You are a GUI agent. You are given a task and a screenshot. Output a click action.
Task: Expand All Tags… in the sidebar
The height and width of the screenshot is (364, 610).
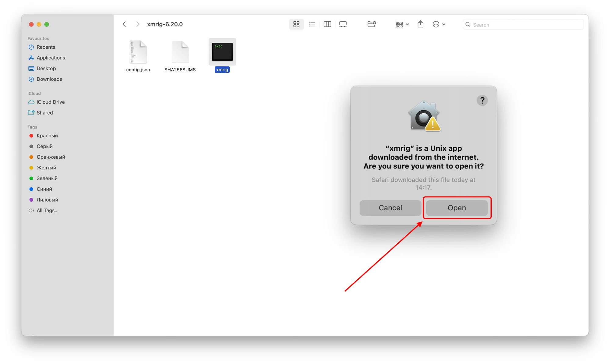(47, 210)
